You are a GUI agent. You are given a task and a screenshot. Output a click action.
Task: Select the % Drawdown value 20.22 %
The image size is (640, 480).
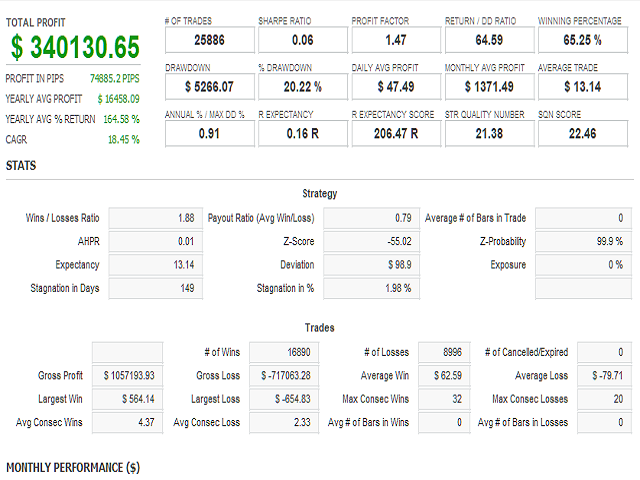[x=299, y=86]
